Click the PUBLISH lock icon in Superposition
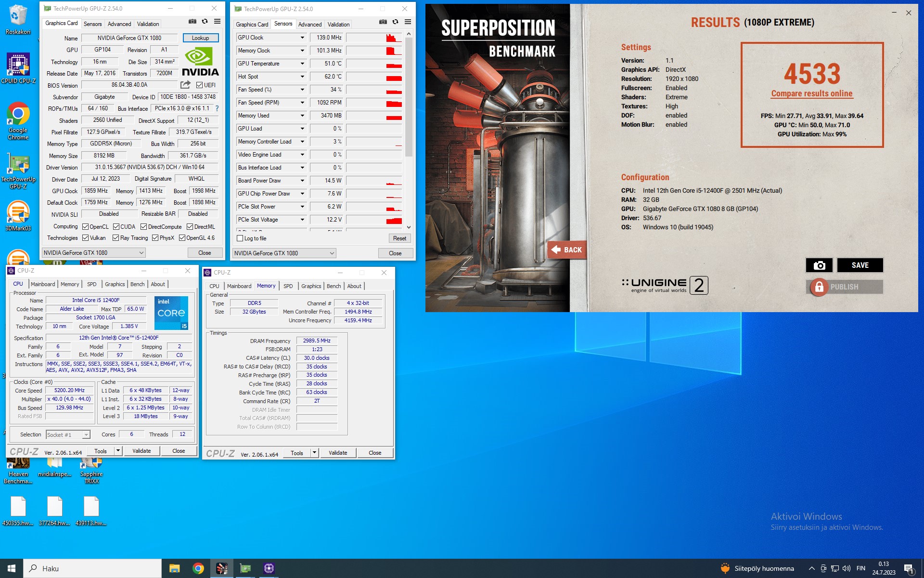This screenshot has width=924, height=578. pyautogui.click(x=819, y=287)
